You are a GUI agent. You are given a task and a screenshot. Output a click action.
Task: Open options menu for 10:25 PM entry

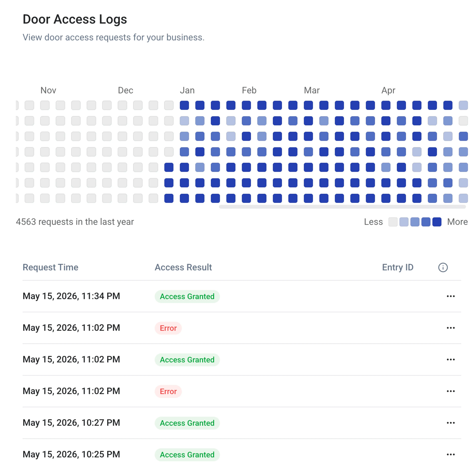450,454
